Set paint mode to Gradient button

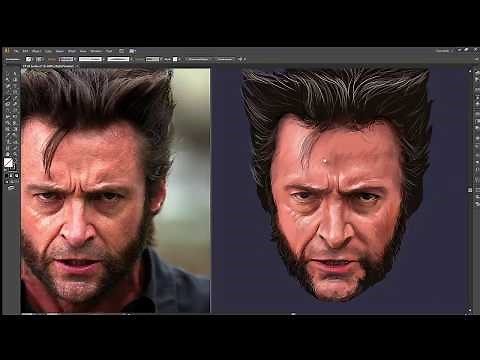pyautogui.click(x=11, y=175)
